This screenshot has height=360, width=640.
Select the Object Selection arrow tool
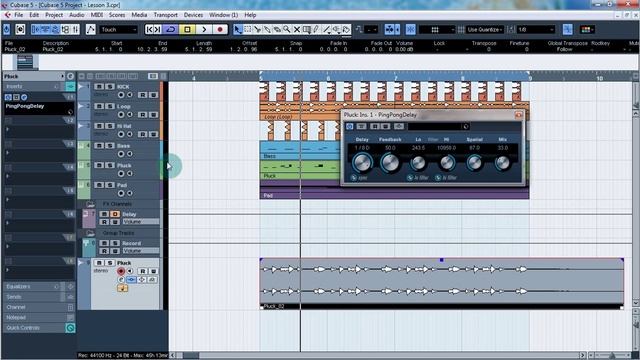pyautogui.click(x=238, y=29)
